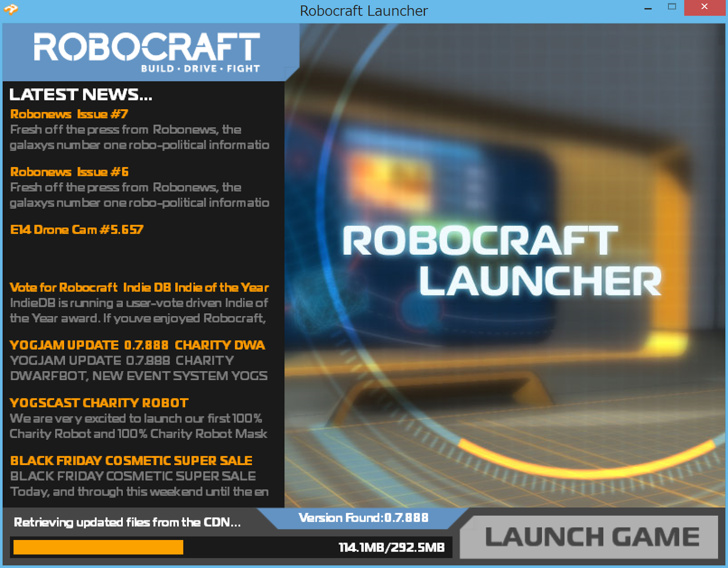728x568 pixels.
Task: Open BLACK FRIDAY COSMETIC SUPER SALE headline
Action: click(131, 460)
